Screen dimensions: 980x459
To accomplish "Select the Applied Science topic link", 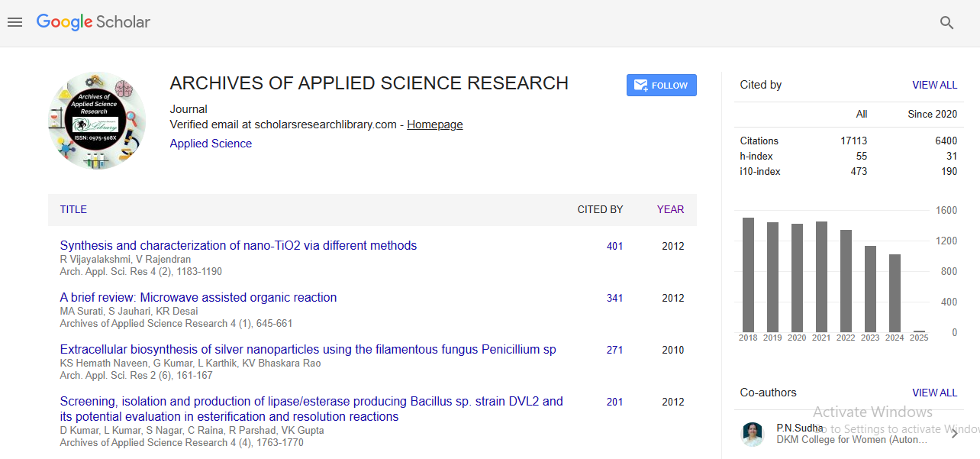I will (x=211, y=144).
